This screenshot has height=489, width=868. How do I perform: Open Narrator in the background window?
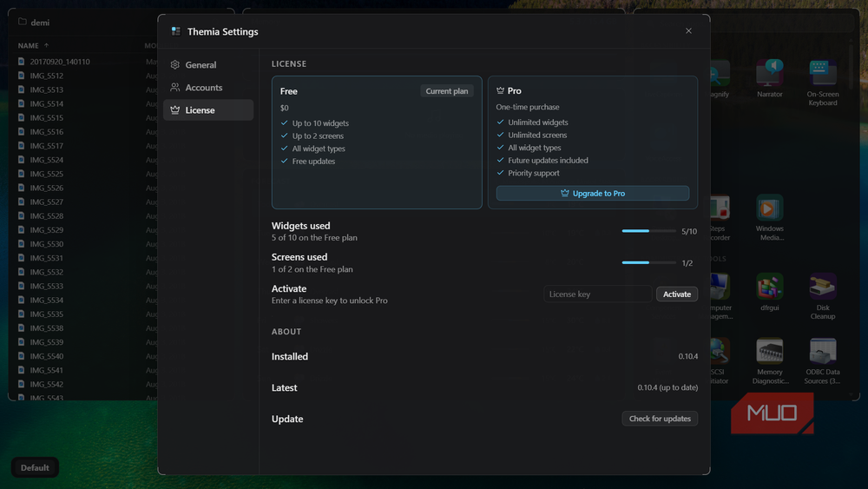point(770,79)
